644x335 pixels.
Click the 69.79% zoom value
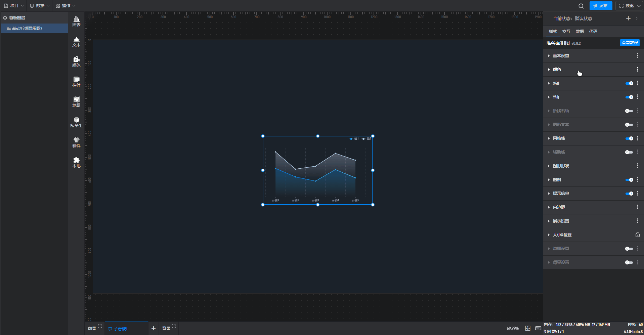513,328
